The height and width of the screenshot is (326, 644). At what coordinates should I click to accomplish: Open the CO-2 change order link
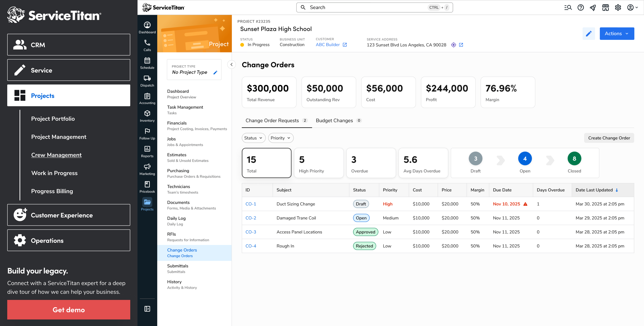(251, 218)
